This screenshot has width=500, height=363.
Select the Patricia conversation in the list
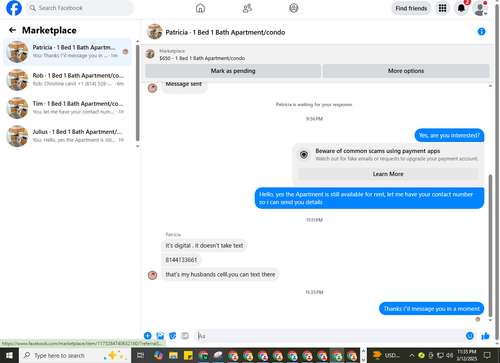67,52
